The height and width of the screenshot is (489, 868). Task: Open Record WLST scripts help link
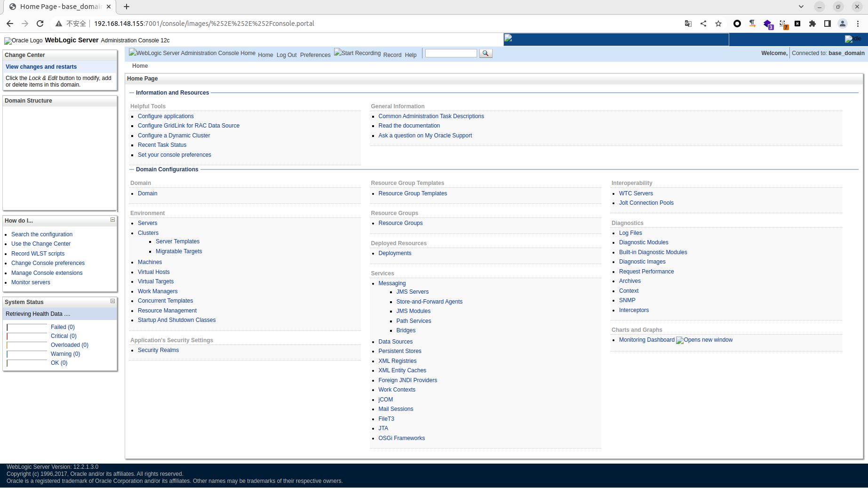pos(38,254)
